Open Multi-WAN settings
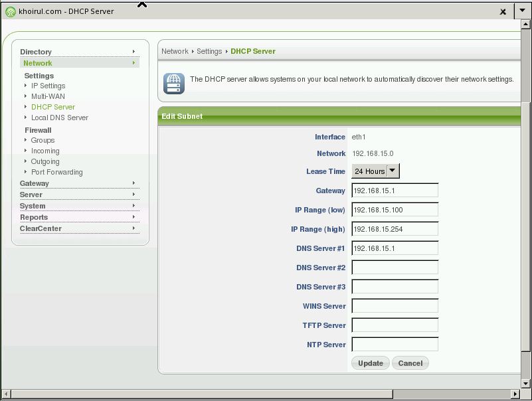This screenshot has height=401, width=532. [x=48, y=96]
